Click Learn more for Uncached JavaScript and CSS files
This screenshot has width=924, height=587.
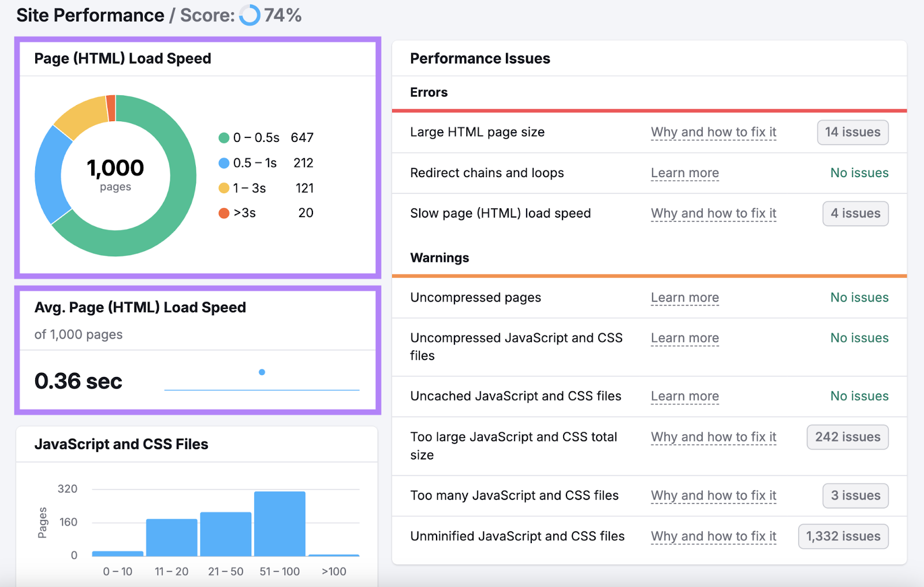point(685,396)
